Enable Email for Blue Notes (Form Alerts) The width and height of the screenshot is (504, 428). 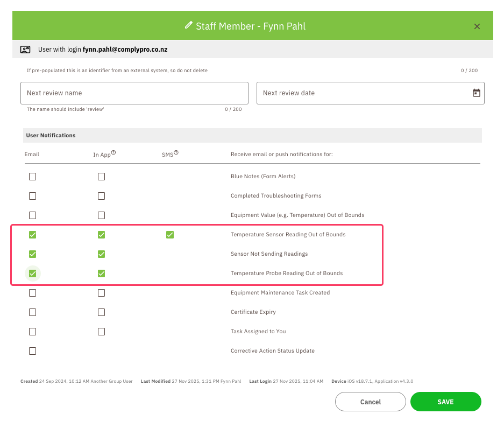pos(32,177)
